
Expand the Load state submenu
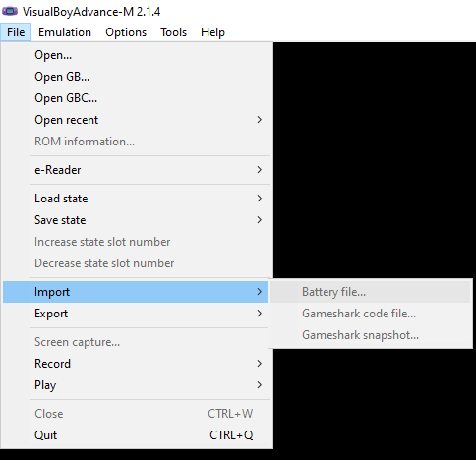coord(137,199)
